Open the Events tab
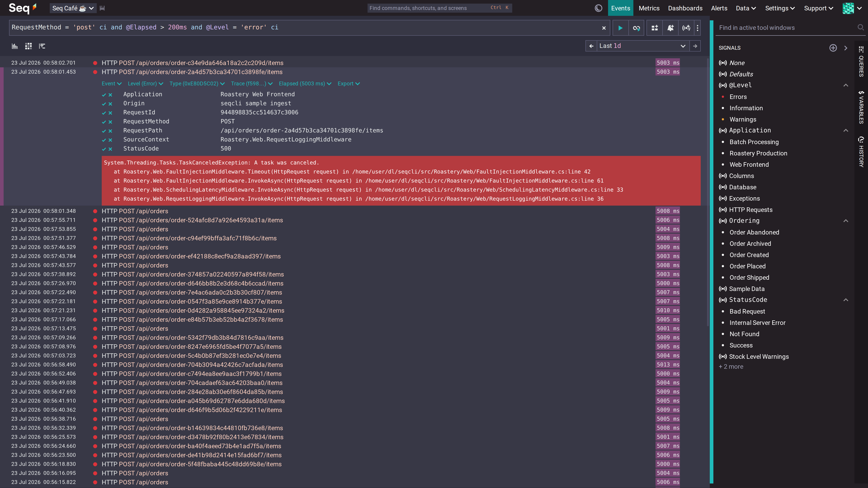Viewport: 868px width, 488px height. (x=620, y=8)
